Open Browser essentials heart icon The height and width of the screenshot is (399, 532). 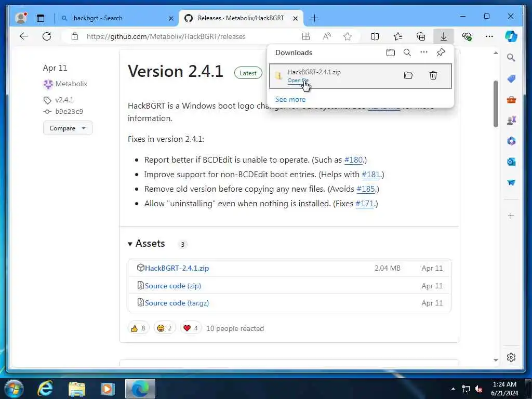467,36
